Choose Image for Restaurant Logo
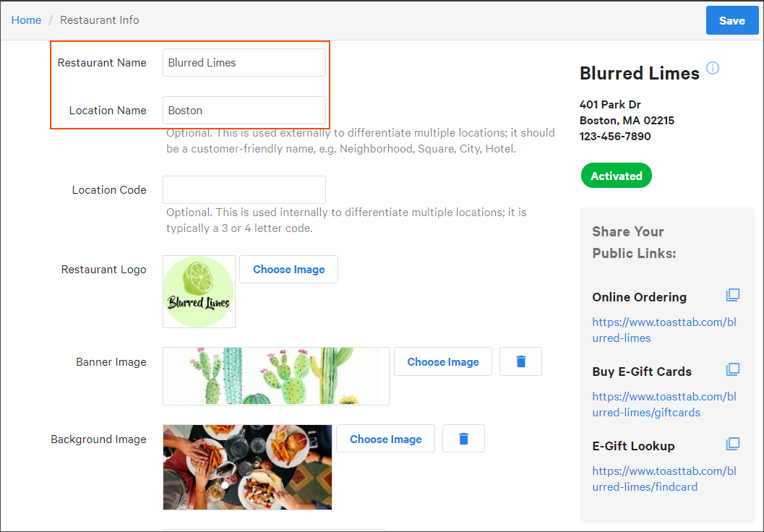 288,269
